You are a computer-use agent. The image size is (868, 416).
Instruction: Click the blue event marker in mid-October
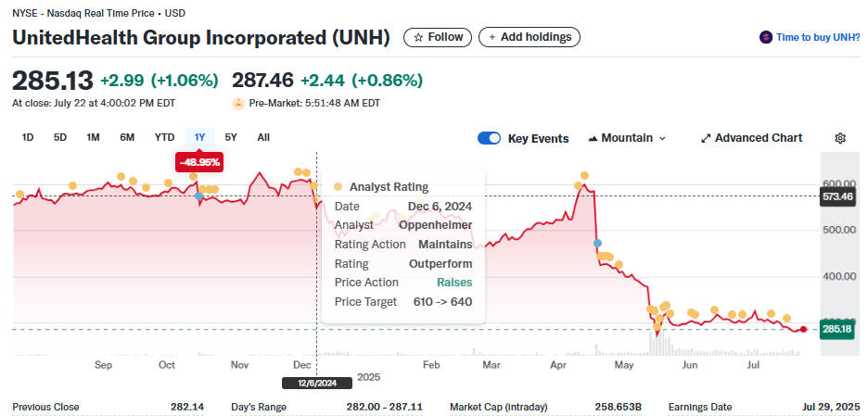198,195
